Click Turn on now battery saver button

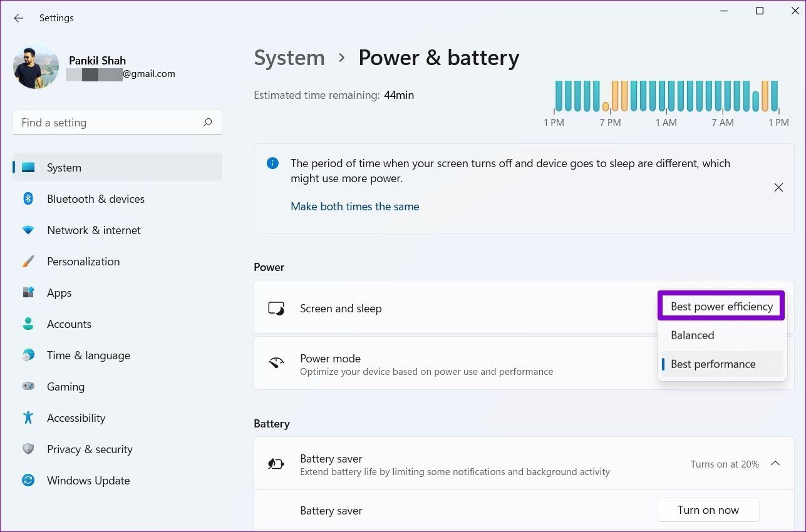(708, 510)
